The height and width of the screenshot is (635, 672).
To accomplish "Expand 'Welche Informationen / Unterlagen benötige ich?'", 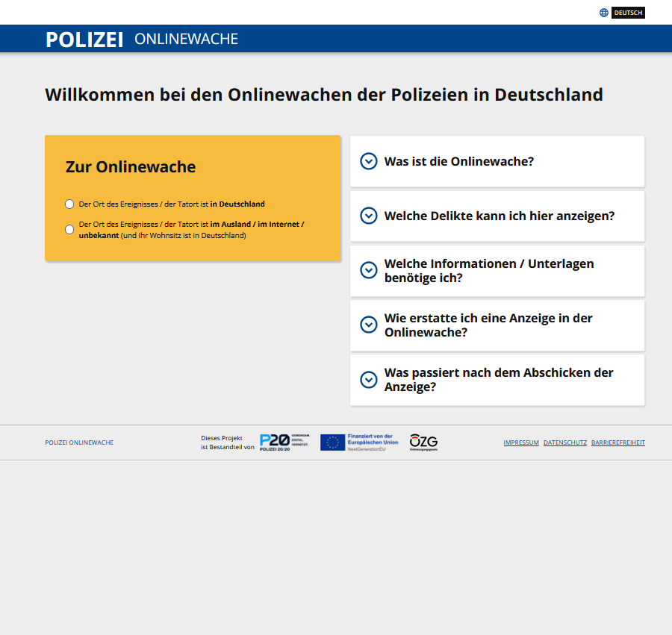I will click(x=497, y=270).
